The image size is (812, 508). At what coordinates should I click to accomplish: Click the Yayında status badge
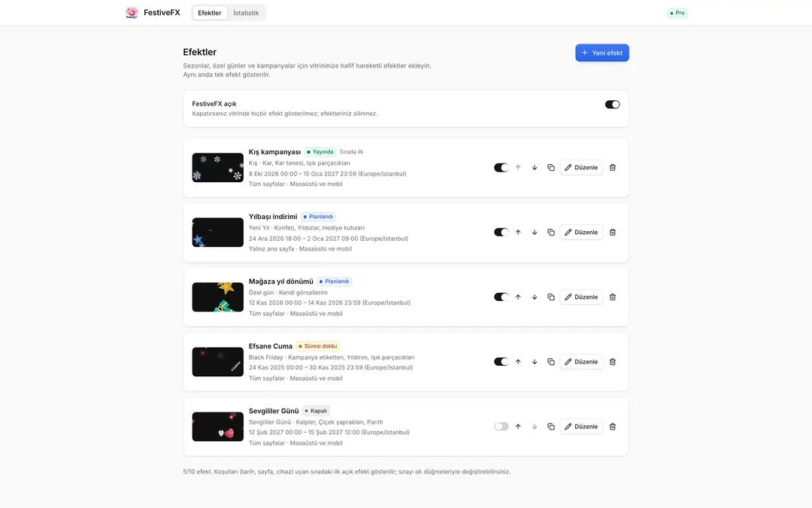coord(320,152)
